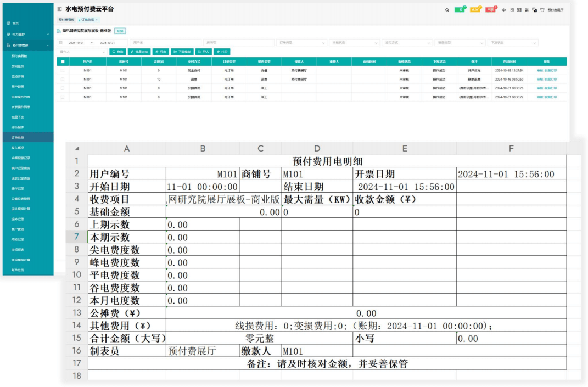Click the calendar icon in date range field

tap(61, 43)
